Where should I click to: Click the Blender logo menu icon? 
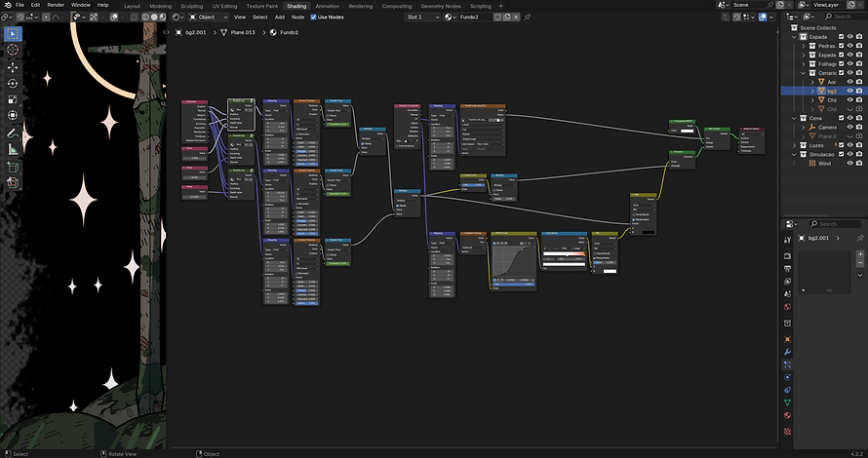pos(6,5)
